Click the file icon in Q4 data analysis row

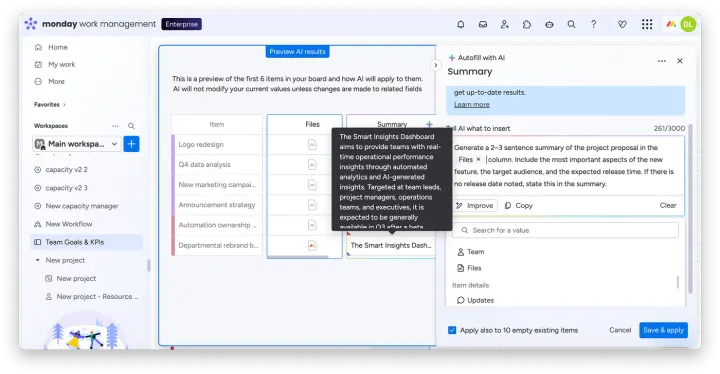tap(312, 164)
